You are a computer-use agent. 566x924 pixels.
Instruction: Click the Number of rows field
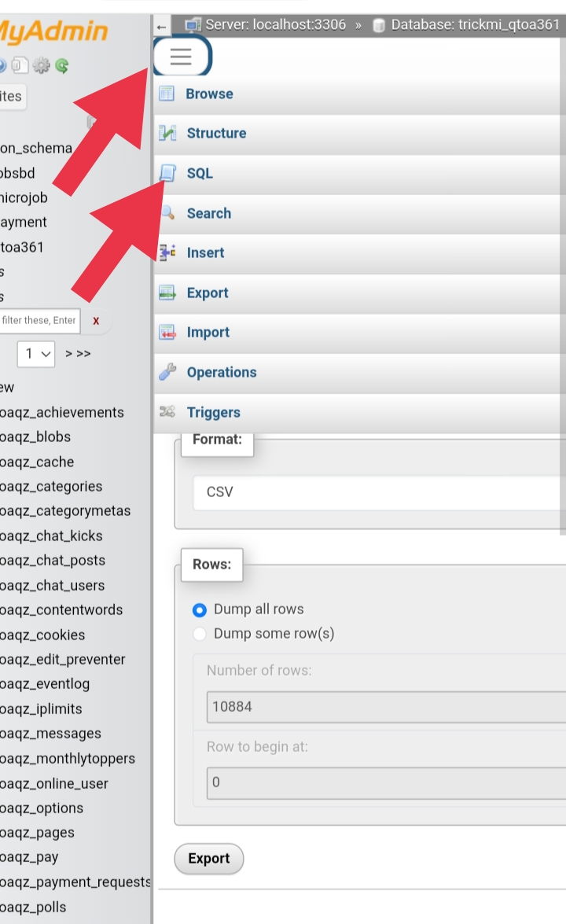(385, 706)
